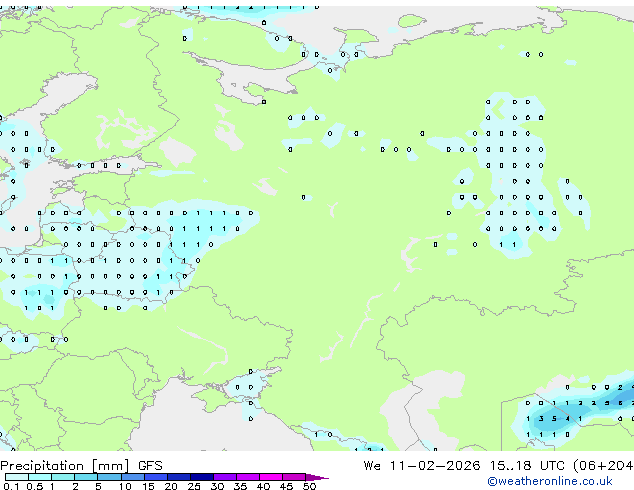Click the 1–2 mm legend color swatch
Screen dimensions: 634x490
pyautogui.click(x=63, y=477)
